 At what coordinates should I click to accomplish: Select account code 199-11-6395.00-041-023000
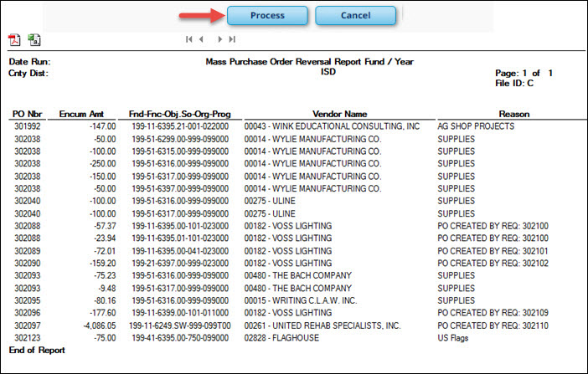coord(180,251)
